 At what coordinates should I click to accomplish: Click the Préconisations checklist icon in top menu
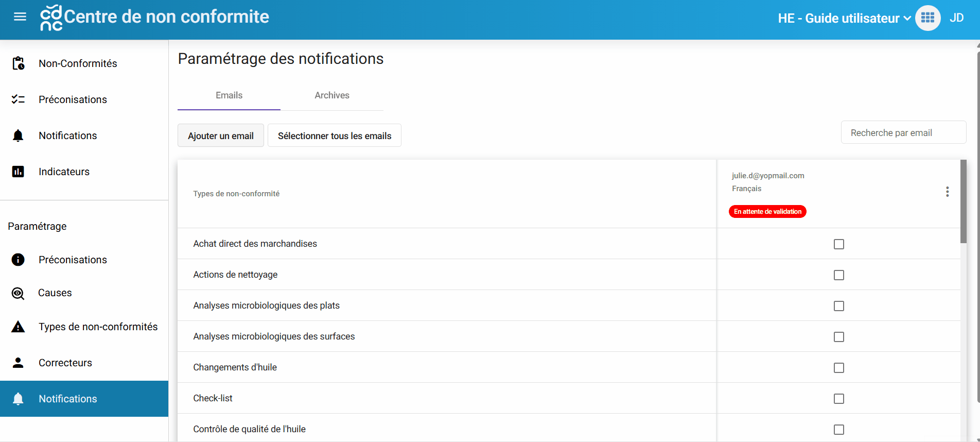click(x=18, y=99)
